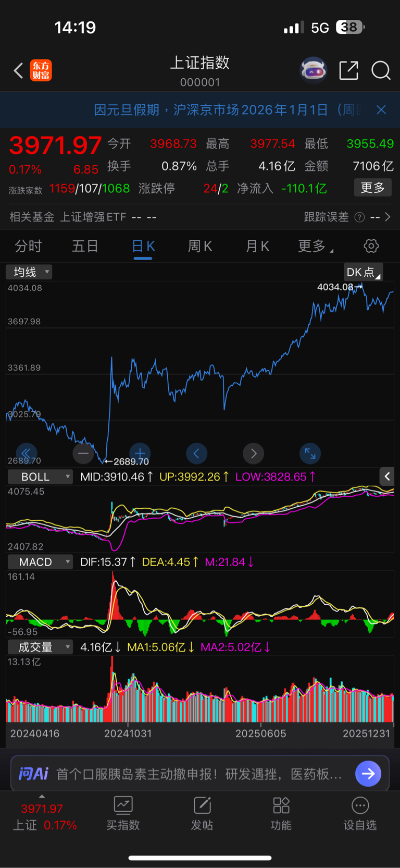This screenshot has width=400, height=868.
Task: Tap the 上证指数 title
Action: [200, 63]
